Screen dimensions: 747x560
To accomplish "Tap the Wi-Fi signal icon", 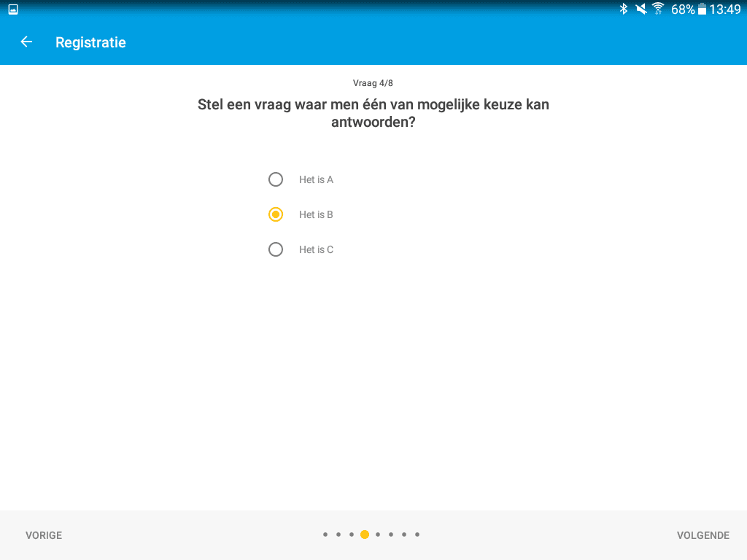I will [x=658, y=9].
